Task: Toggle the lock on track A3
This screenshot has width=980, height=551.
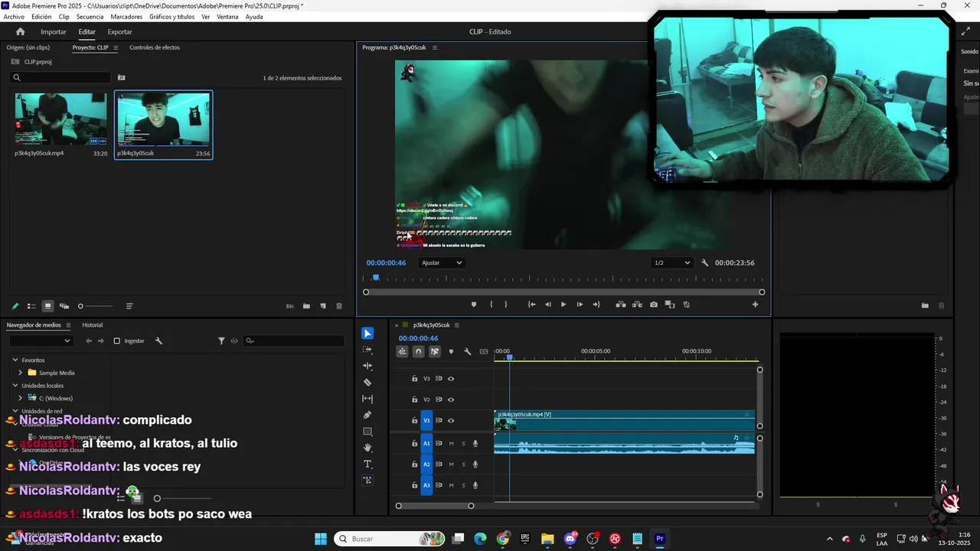Action: tap(414, 485)
